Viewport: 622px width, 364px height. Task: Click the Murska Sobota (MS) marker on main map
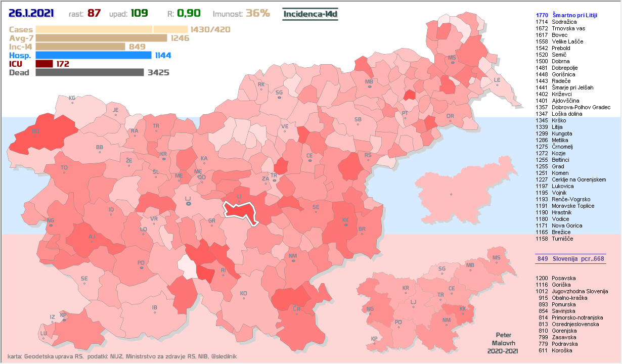pos(452,62)
